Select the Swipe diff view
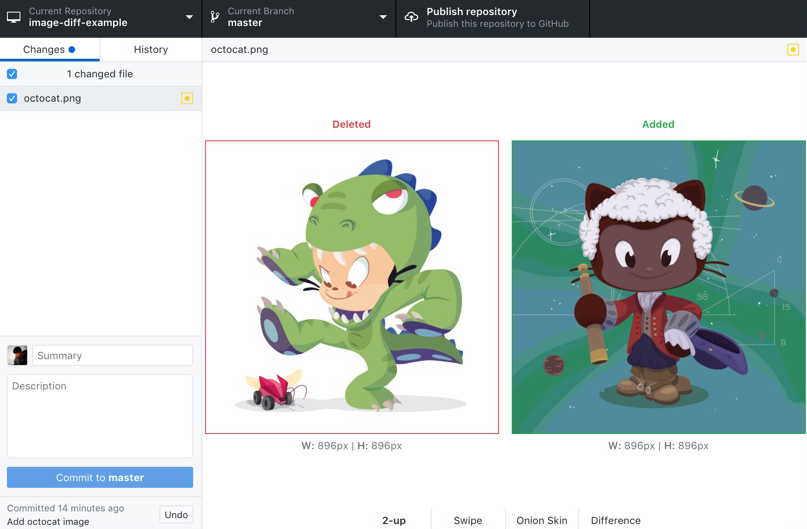 [468, 520]
